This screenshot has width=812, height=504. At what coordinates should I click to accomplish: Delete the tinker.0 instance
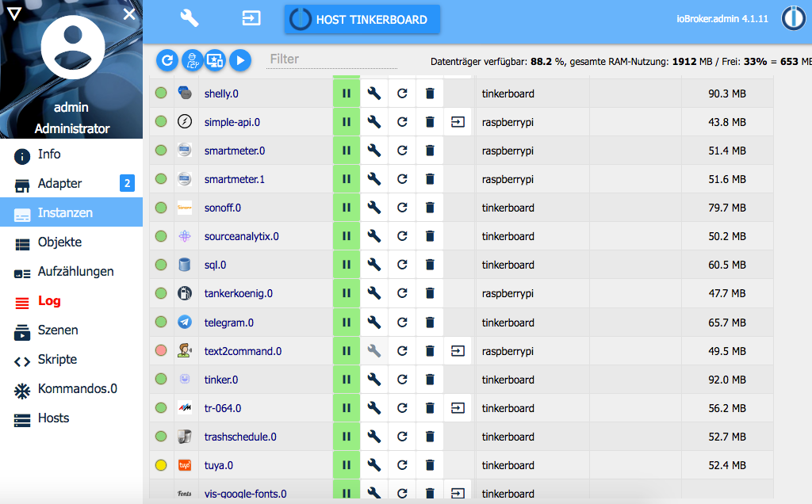[x=430, y=380]
